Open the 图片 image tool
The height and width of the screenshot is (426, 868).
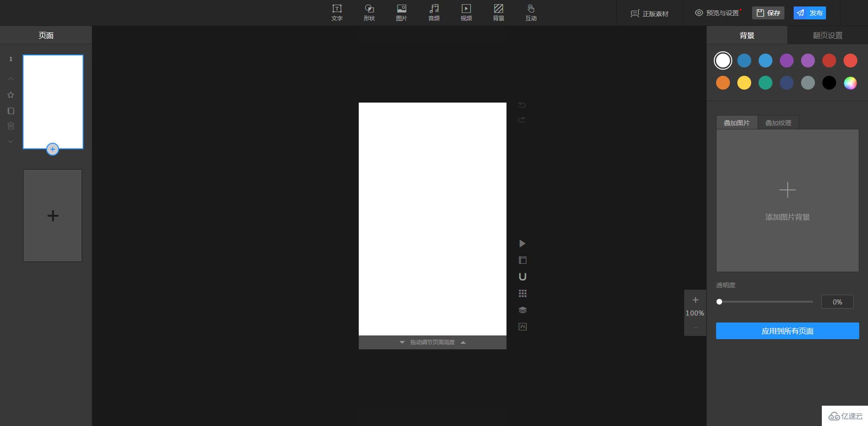coord(402,13)
